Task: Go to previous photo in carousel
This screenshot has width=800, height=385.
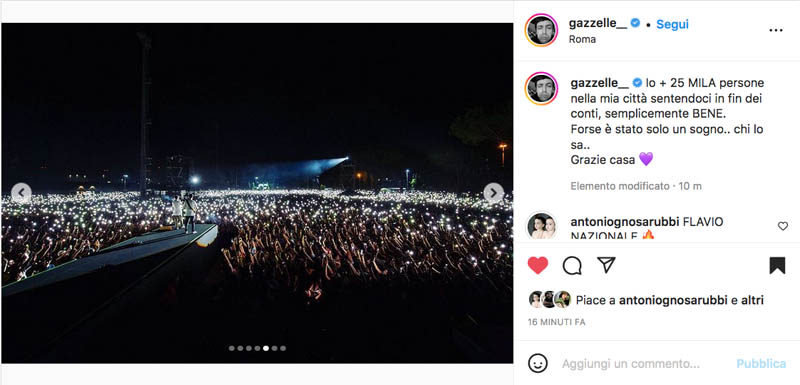Action: click(x=21, y=193)
